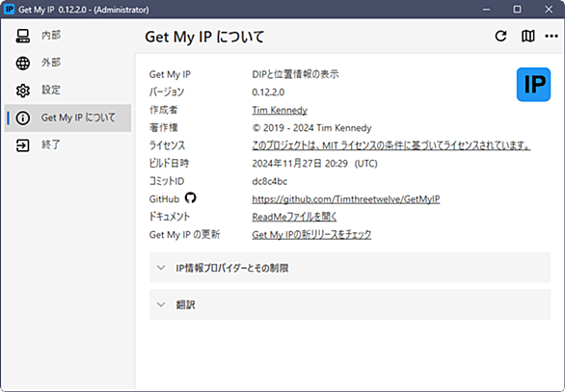Check for new release via Get My IPの新リリースをチェック

tap(311, 235)
